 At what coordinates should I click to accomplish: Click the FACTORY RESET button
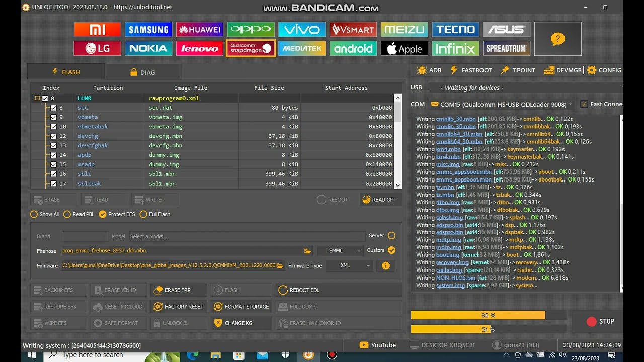point(179,307)
